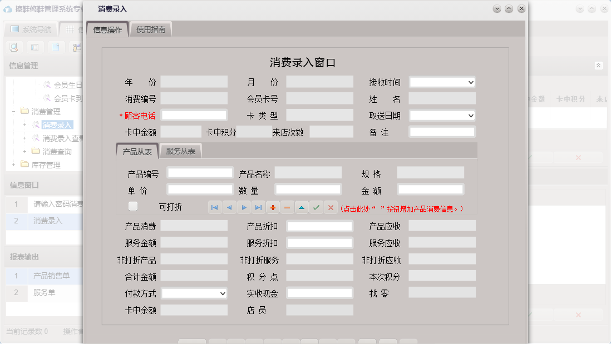The image size is (611, 364).
Task: Open the 产品销售单 report
Action: (51, 276)
